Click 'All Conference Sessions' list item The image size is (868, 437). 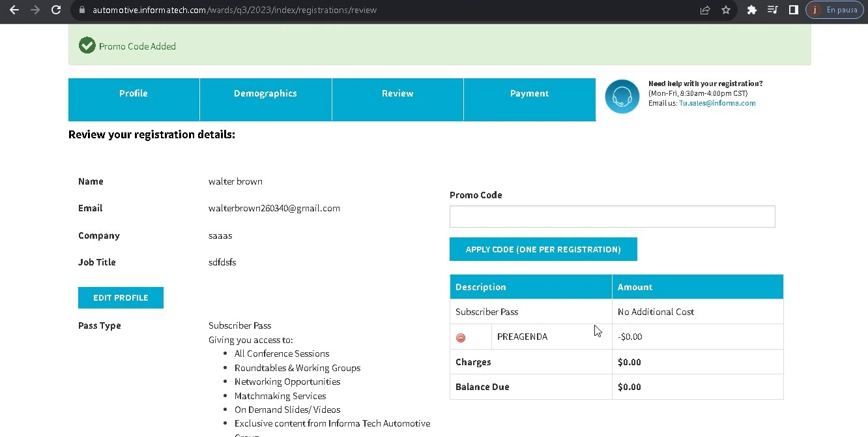(282, 354)
